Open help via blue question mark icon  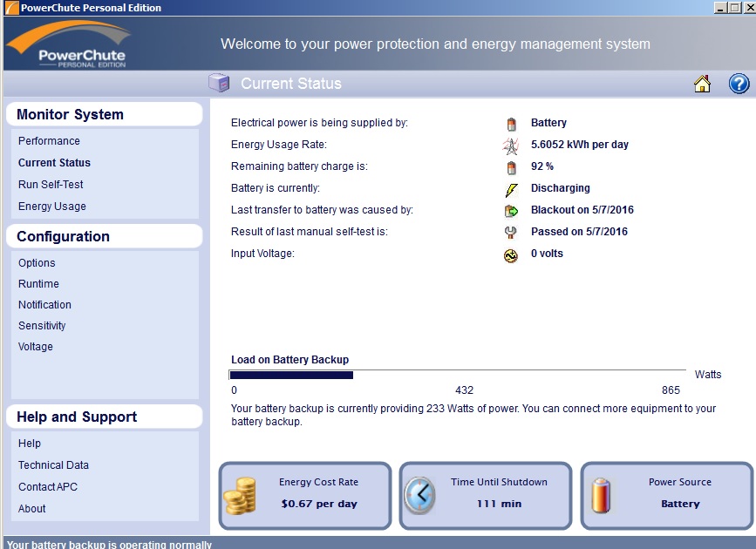tap(739, 84)
